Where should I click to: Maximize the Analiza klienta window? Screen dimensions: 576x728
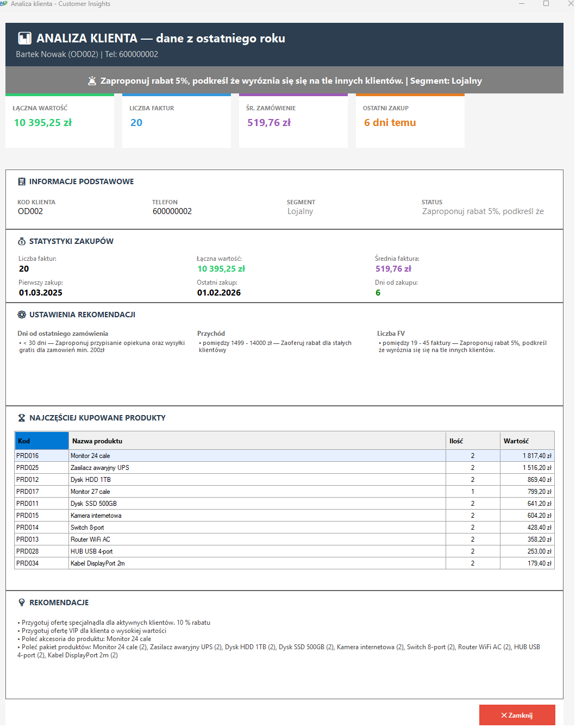click(546, 4)
